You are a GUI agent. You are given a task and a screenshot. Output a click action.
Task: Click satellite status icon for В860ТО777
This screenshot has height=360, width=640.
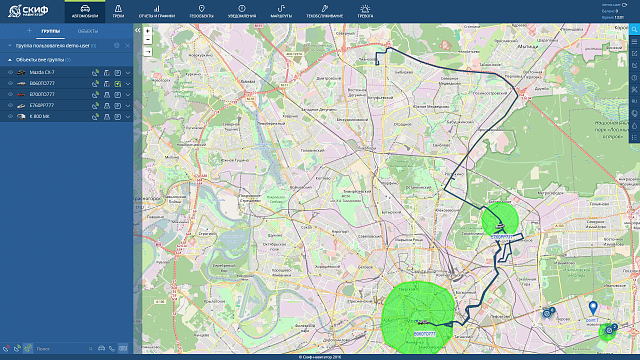(x=95, y=83)
